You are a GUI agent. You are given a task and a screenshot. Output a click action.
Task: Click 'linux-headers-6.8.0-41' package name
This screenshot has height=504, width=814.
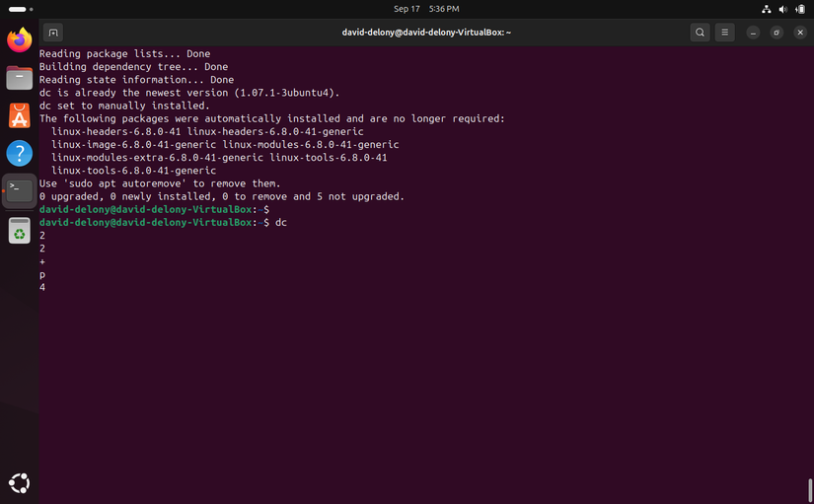[x=115, y=132]
